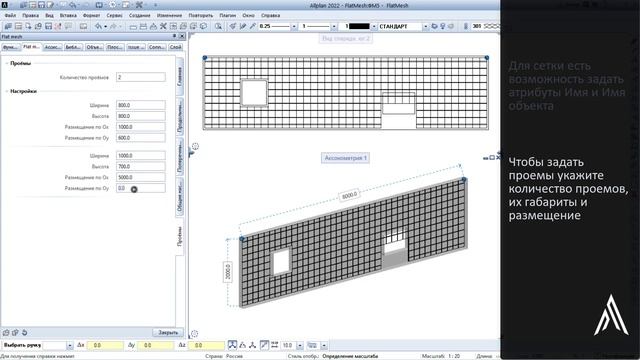640x360 pixels.
Task: Switch to the Слой palette tab
Action: pyautogui.click(x=176, y=47)
